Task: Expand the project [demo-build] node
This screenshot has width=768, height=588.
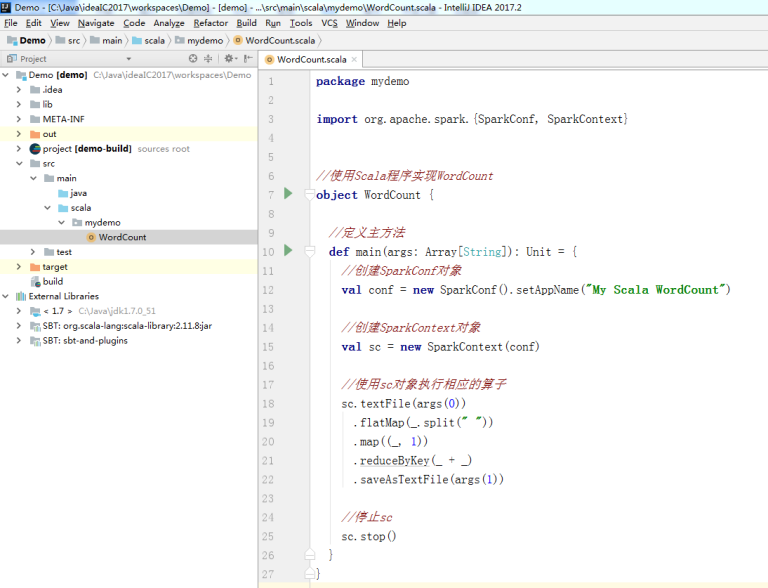Action: 19,148
